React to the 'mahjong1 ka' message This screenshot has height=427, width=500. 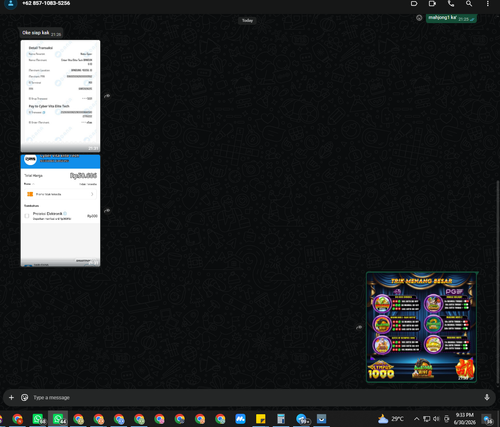[x=419, y=18]
